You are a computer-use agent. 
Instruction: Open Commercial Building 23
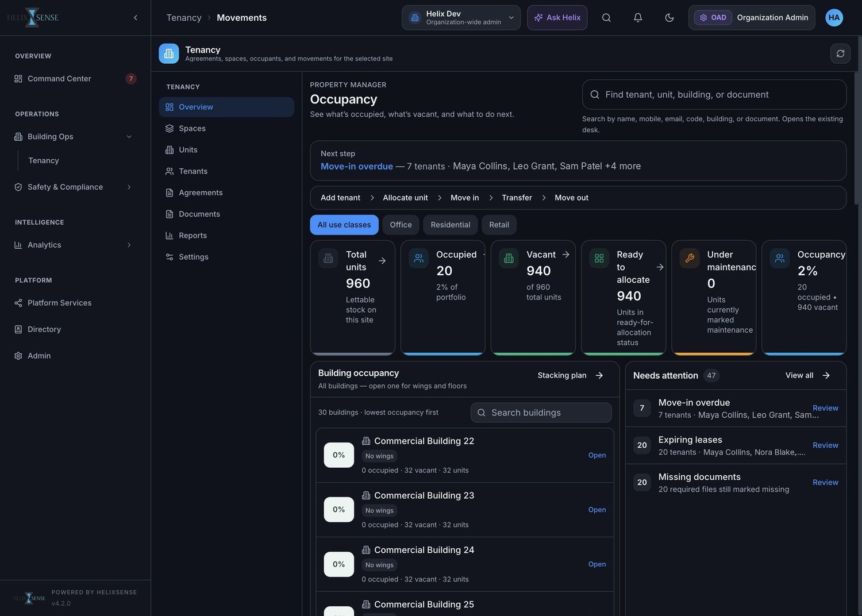[x=597, y=510]
